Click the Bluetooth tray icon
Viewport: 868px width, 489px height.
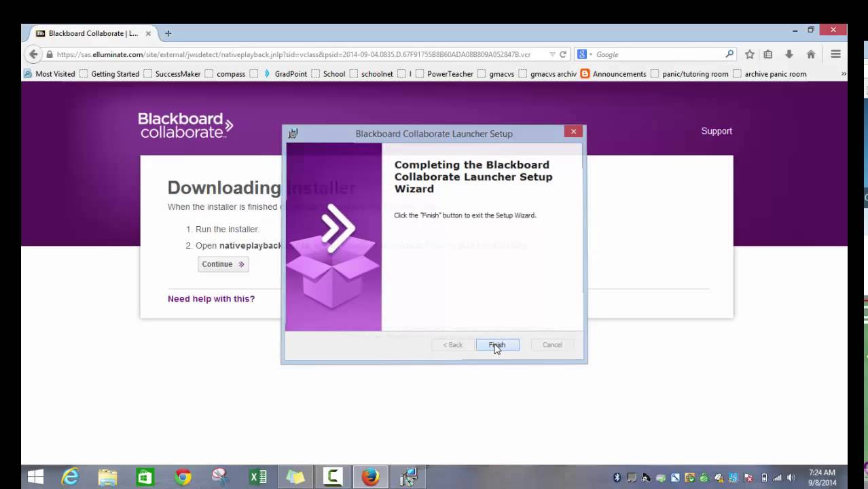(617, 477)
